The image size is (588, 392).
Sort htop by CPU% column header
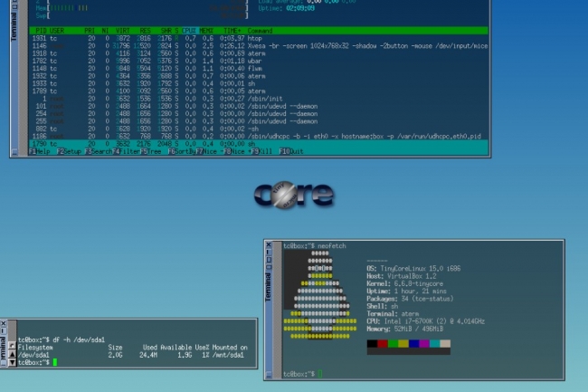pos(189,31)
